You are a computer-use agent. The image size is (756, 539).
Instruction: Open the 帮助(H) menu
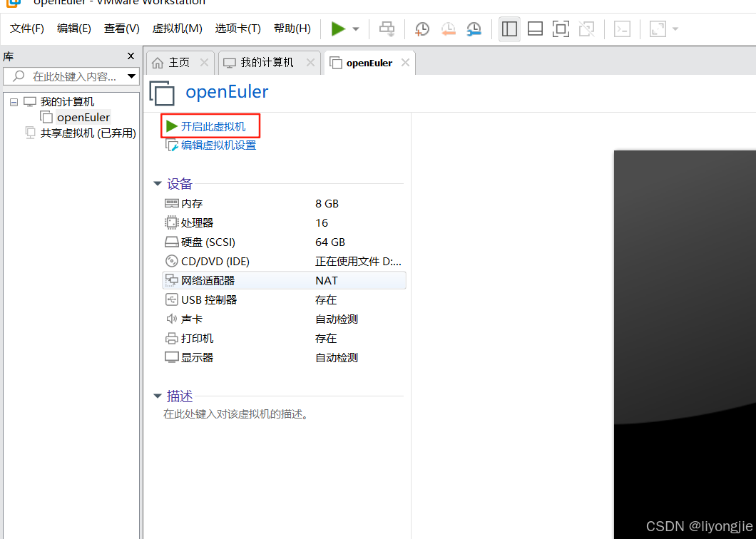pos(292,29)
